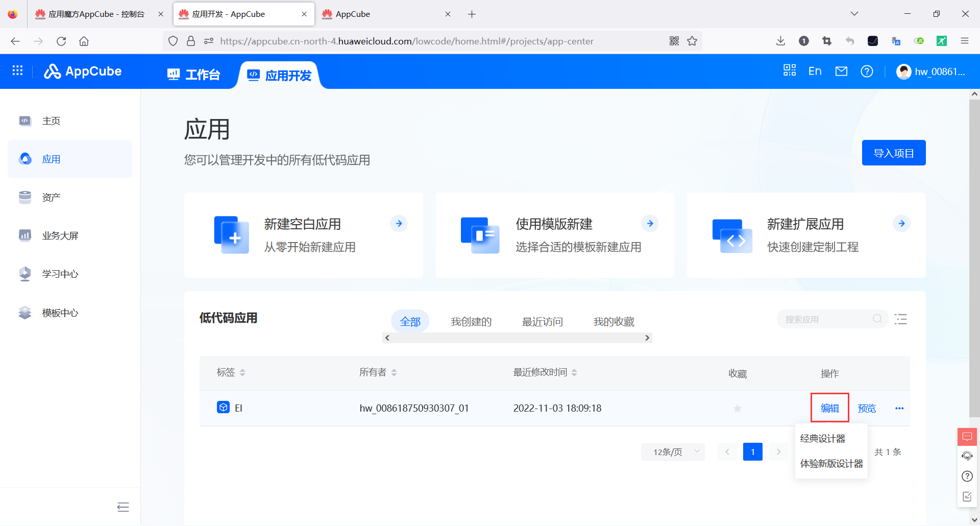Open 预览 for the EI application
This screenshot has height=526, width=980.
pyautogui.click(x=866, y=408)
